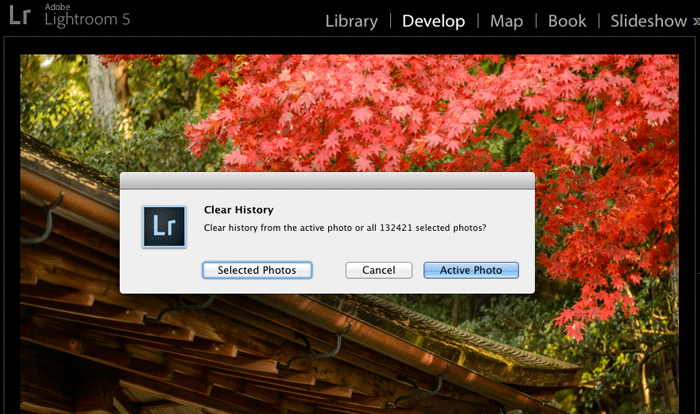The height and width of the screenshot is (414, 700).
Task: Go to the Map module
Action: [506, 21]
